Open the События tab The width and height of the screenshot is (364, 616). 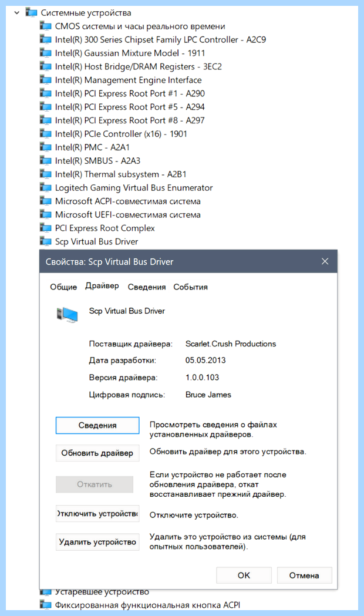click(x=190, y=287)
